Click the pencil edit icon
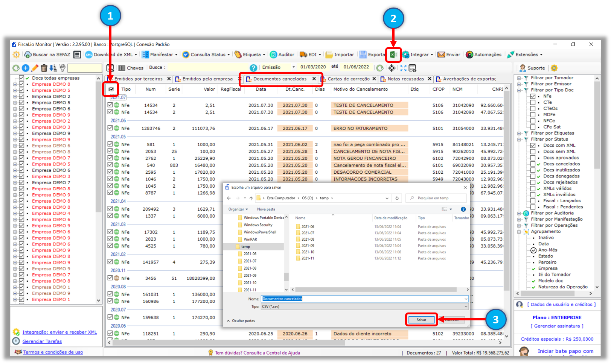 (35, 68)
